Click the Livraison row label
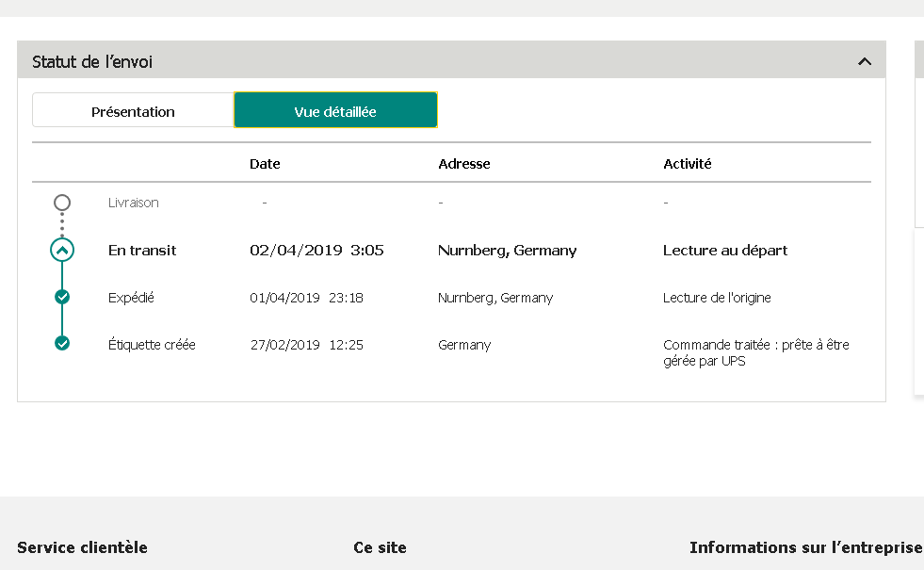The image size is (924, 570). (133, 203)
